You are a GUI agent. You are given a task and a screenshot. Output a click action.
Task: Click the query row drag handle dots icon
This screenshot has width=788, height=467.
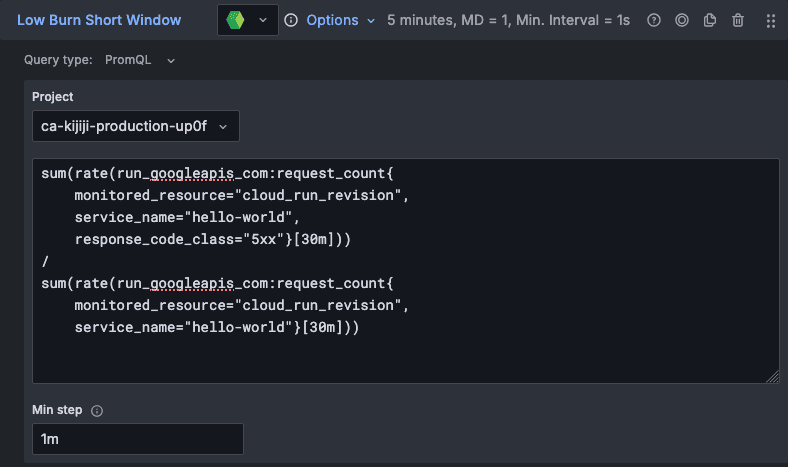pyautogui.click(x=771, y=21)
